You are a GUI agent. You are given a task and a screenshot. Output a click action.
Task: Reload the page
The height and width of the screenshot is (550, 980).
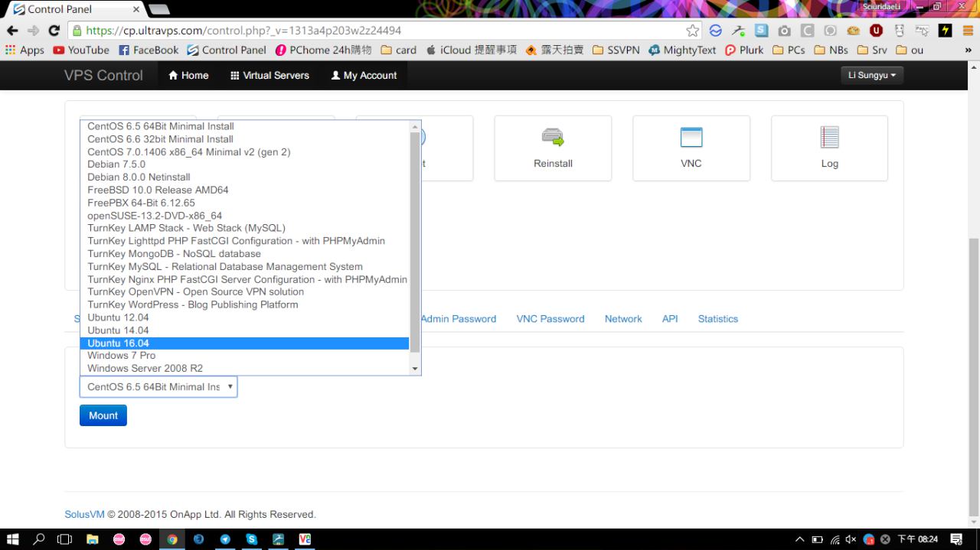coord(54,31)
